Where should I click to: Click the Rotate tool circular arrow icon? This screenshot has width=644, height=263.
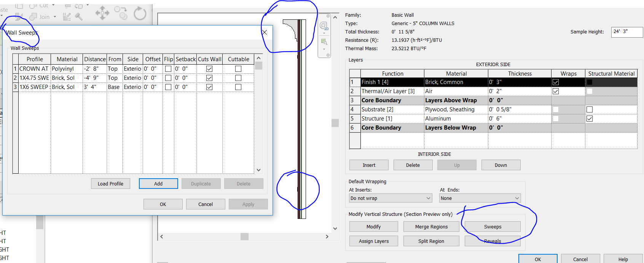click(x=140, y=13)
